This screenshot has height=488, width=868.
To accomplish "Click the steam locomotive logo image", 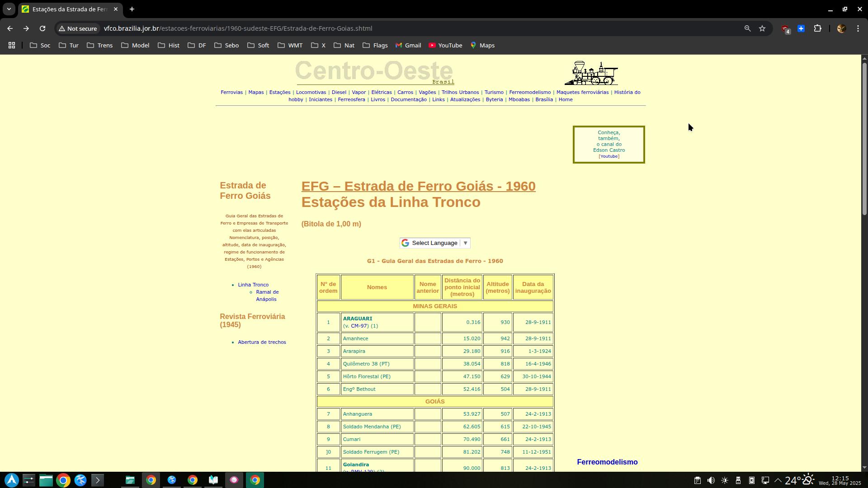I will pos(591,73).
